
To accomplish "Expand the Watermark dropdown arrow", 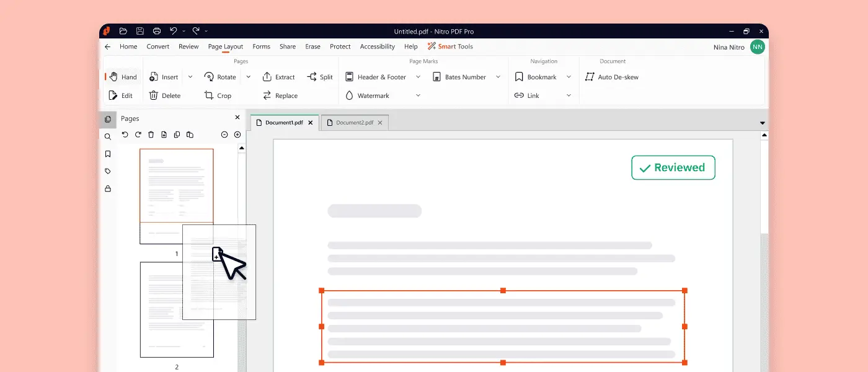I will (418, 95).
